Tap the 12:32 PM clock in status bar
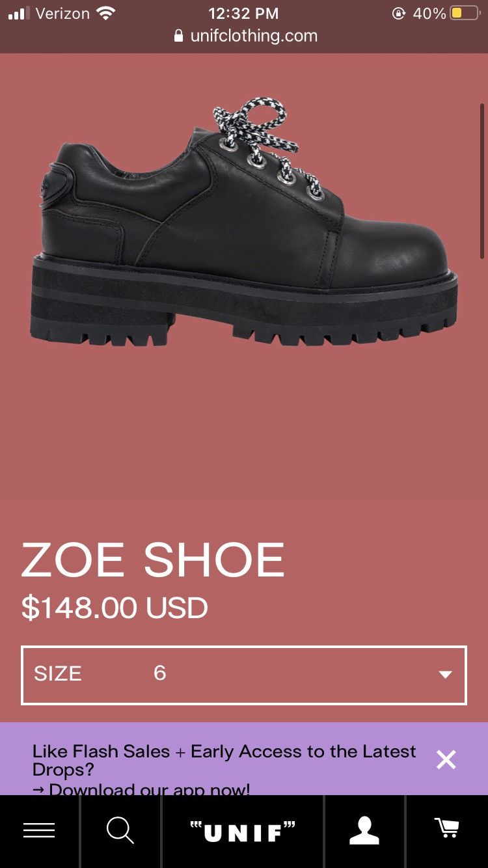 (243, 13)
